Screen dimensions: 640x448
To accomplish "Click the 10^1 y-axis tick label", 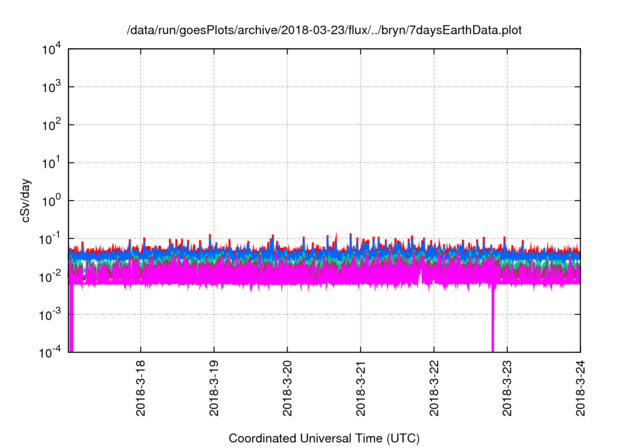I will 51,163.
